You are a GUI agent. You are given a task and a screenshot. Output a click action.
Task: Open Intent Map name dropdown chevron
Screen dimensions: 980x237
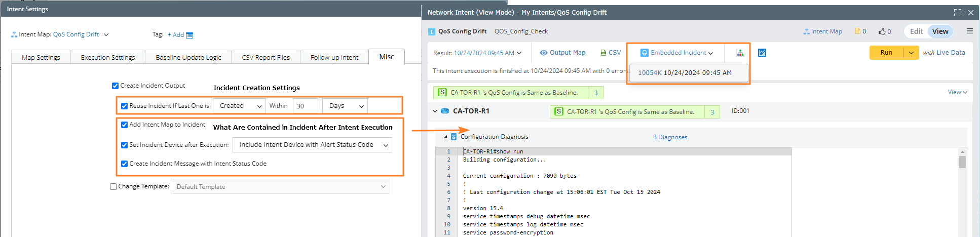click(x=106, y=34)
